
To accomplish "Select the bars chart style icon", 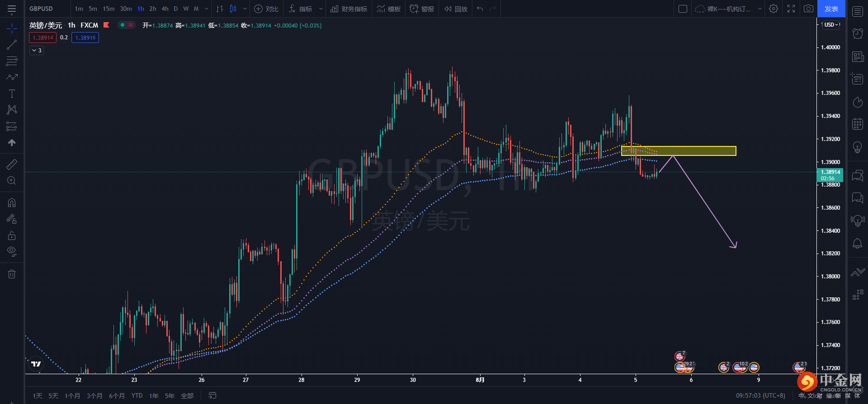I will 220,9.
